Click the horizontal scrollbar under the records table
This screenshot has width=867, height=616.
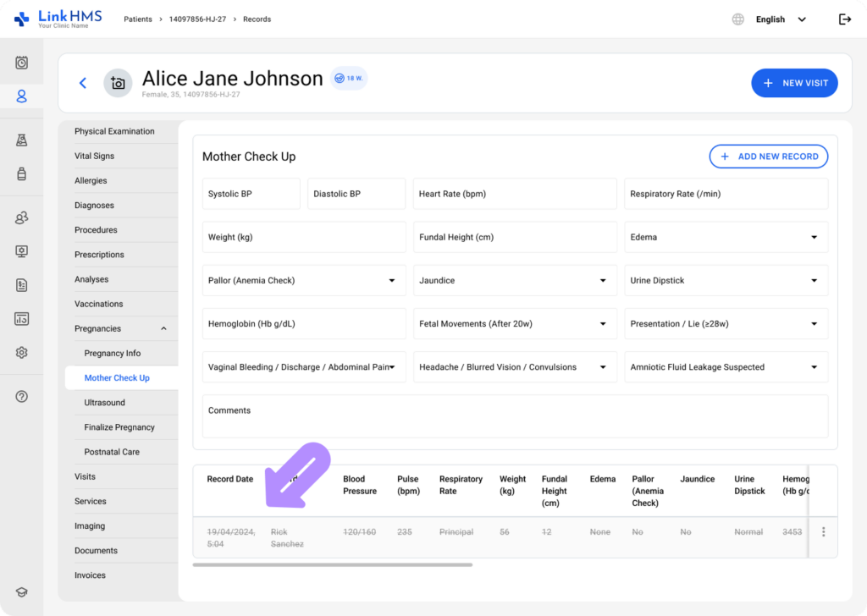332,564
